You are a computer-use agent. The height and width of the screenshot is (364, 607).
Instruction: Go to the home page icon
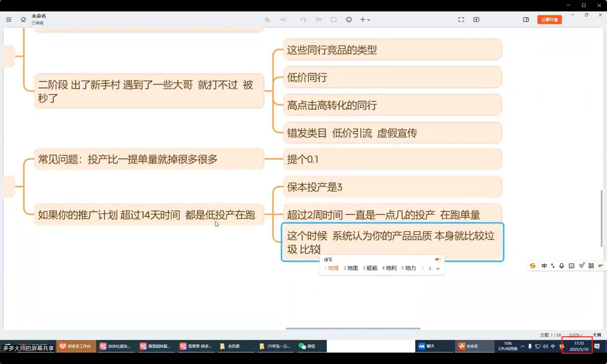click(23, 20)
